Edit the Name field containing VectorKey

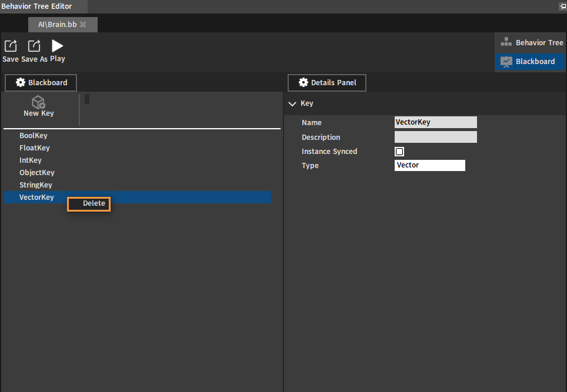435,122
